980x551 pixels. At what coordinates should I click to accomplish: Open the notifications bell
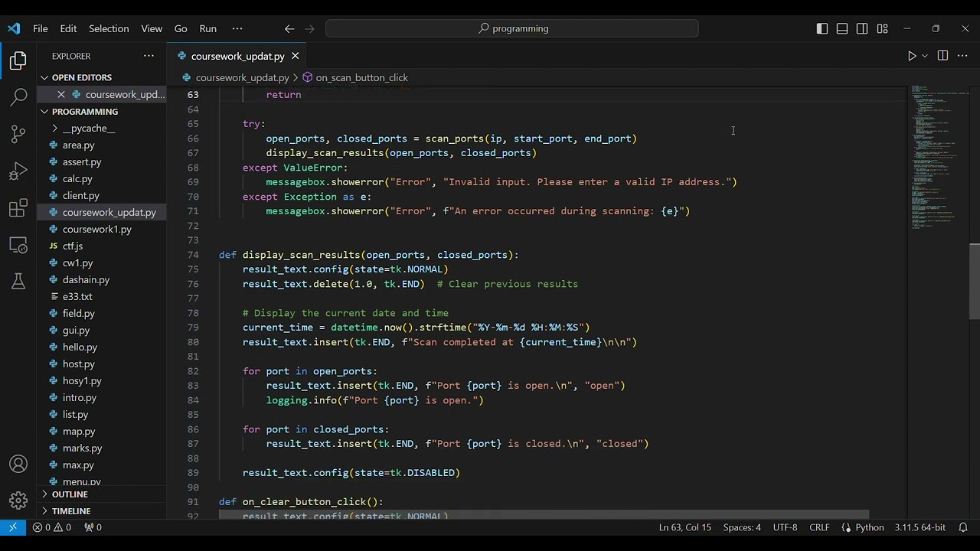963,527
